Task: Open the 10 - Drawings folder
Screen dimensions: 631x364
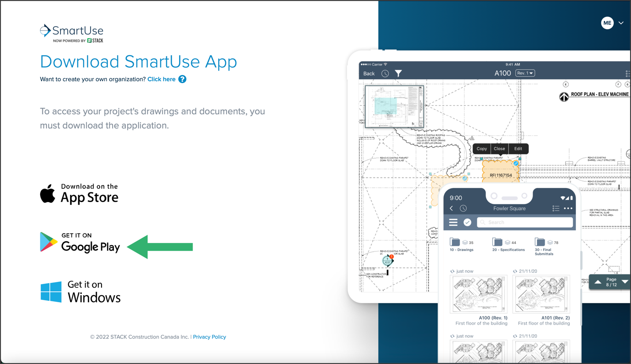Action: point(461,245)
